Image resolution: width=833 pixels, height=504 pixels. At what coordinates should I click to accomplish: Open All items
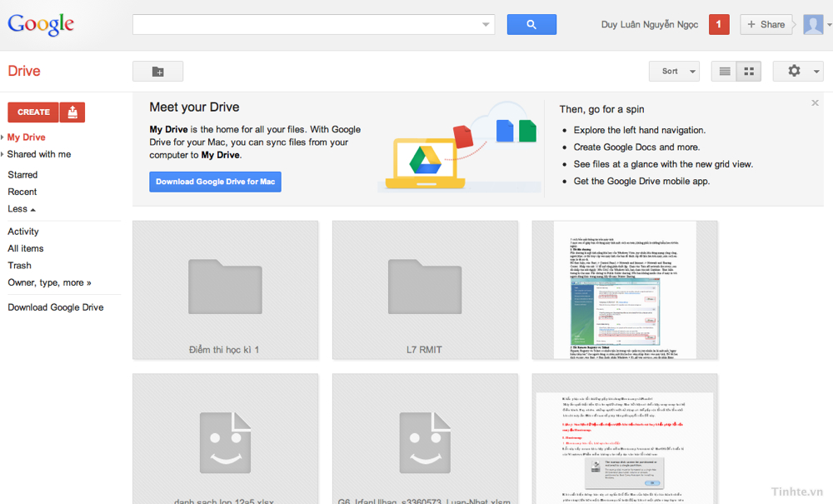click(x=26, y=248)
